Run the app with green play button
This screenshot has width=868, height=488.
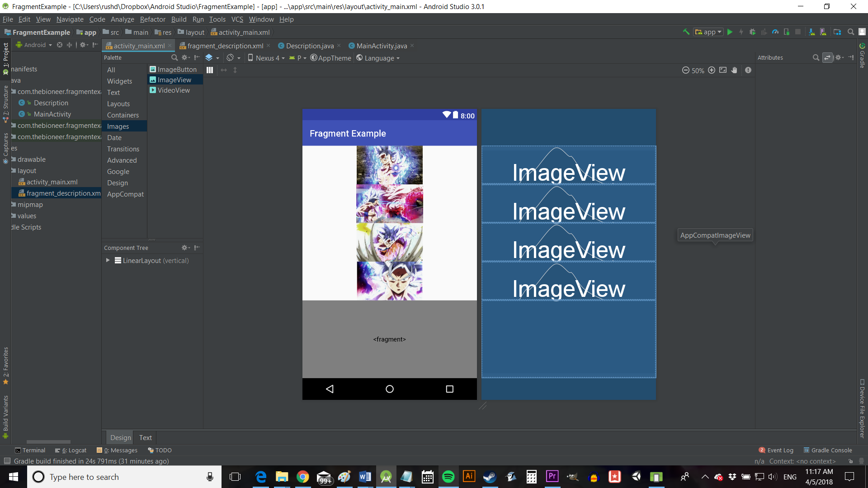[730, 32]
